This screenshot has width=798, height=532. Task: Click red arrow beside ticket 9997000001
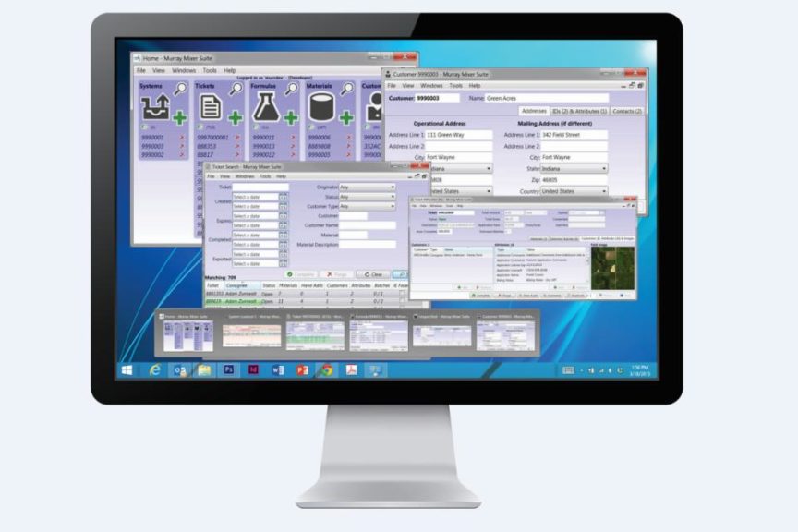236,138
